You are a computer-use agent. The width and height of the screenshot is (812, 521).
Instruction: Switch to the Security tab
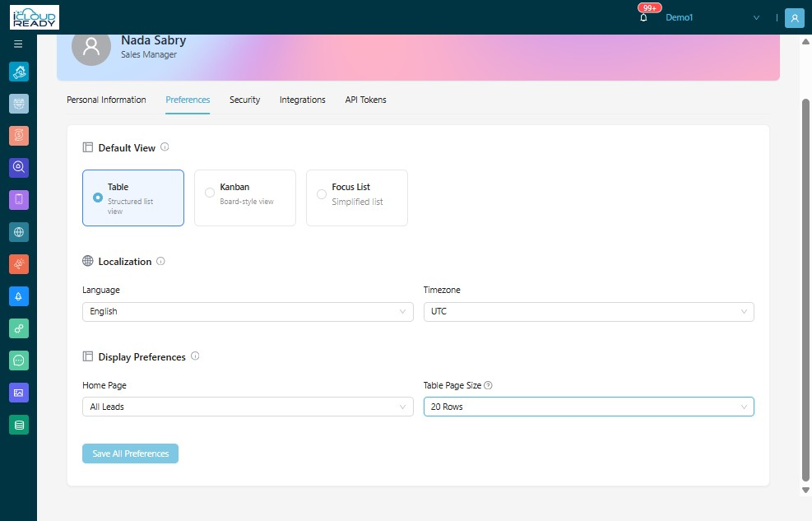pyautogui.click(x=245, y=100)
